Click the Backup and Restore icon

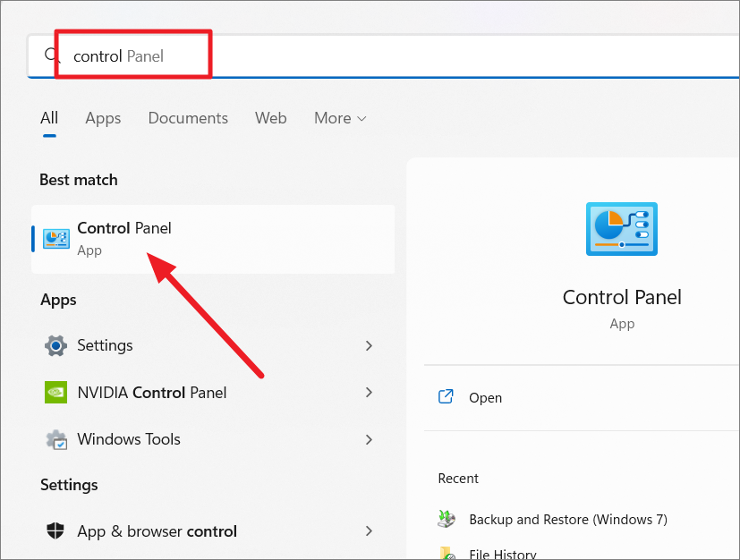pos(447,520)
